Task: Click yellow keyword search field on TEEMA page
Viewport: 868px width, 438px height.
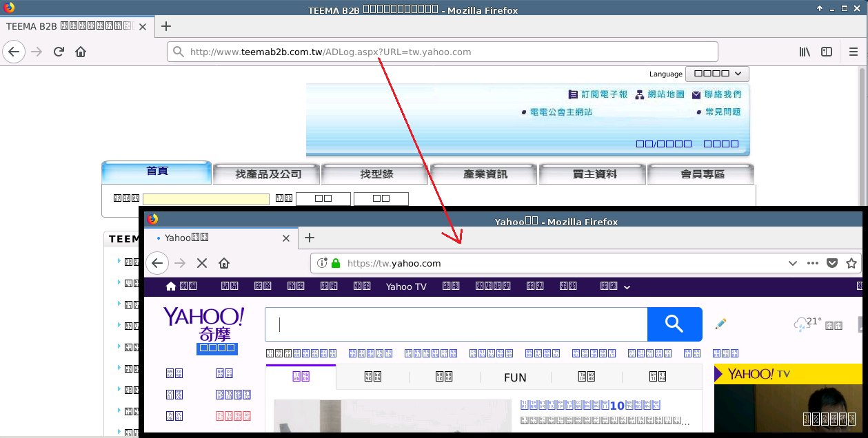Action: (x=205, y=199)
